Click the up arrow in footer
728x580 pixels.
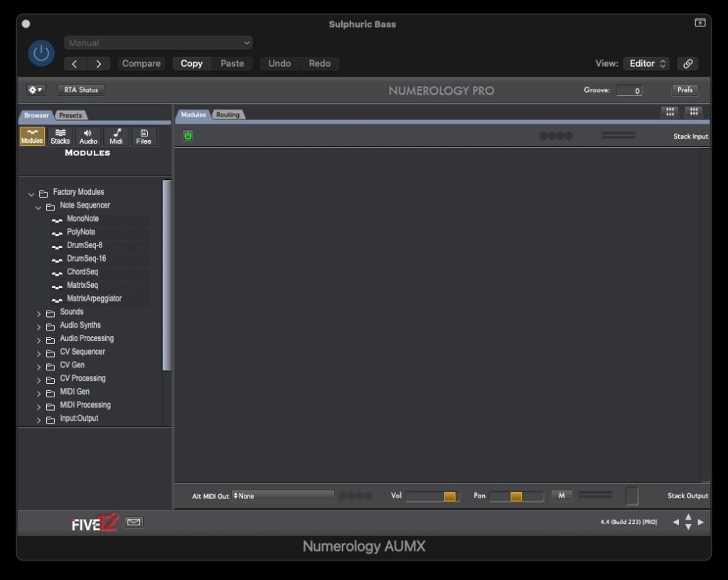coord(688,517)
